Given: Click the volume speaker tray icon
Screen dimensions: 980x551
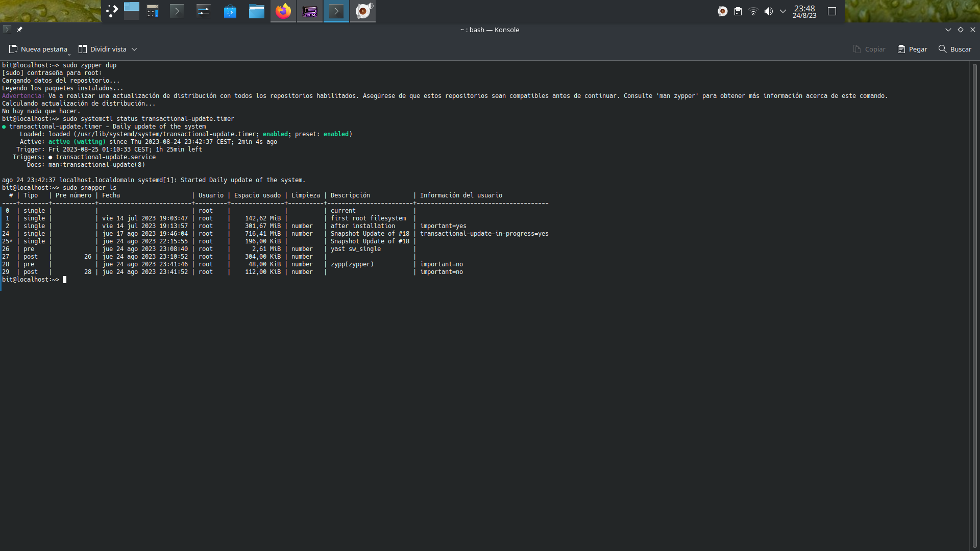Looking at the screenshot, I should click(769, 11).
